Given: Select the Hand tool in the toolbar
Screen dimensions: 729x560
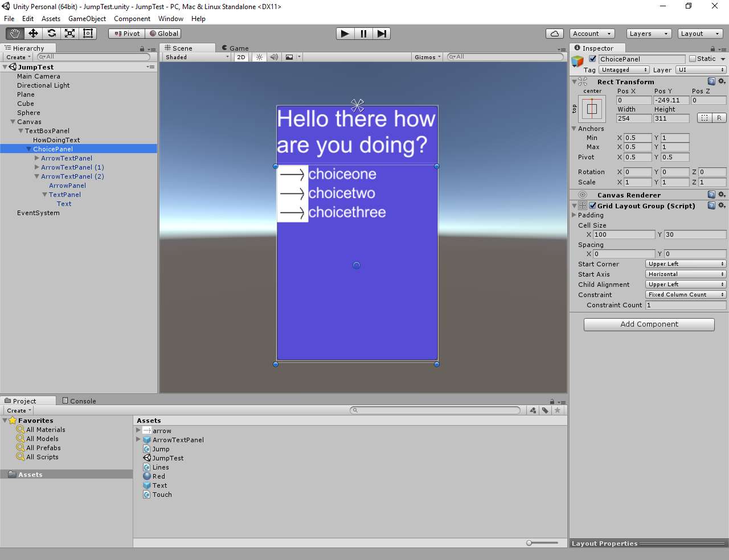Looking at the screenshot, I should click(x=14, y=33).
